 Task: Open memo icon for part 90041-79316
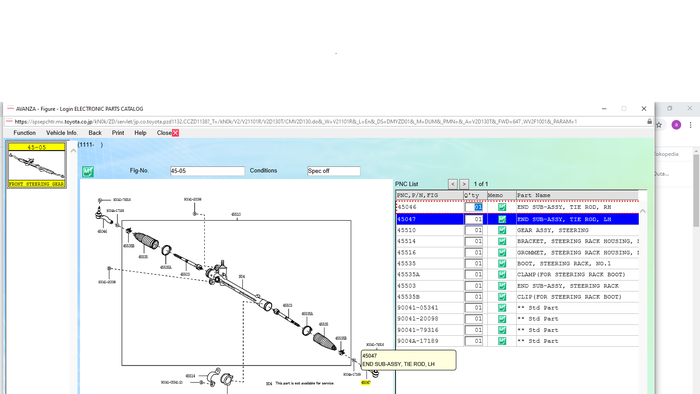(x=502, y=330)
